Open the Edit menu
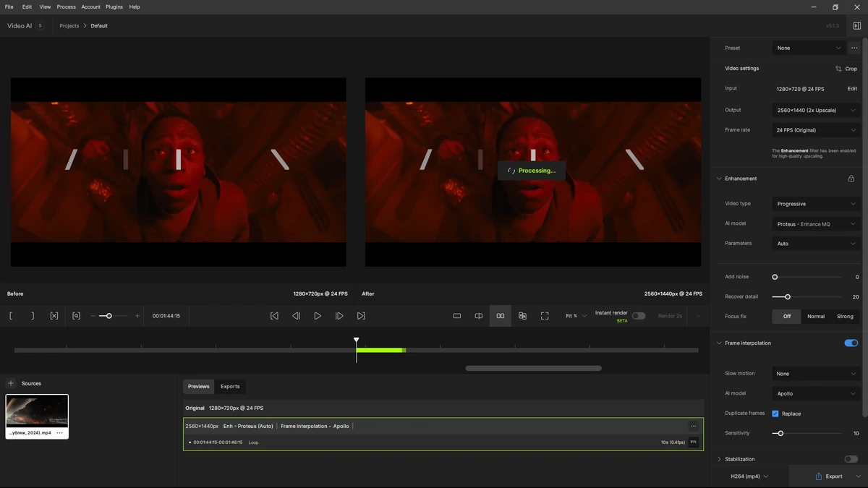Viewport: 868px width, 488px height. tap(27, 7)
